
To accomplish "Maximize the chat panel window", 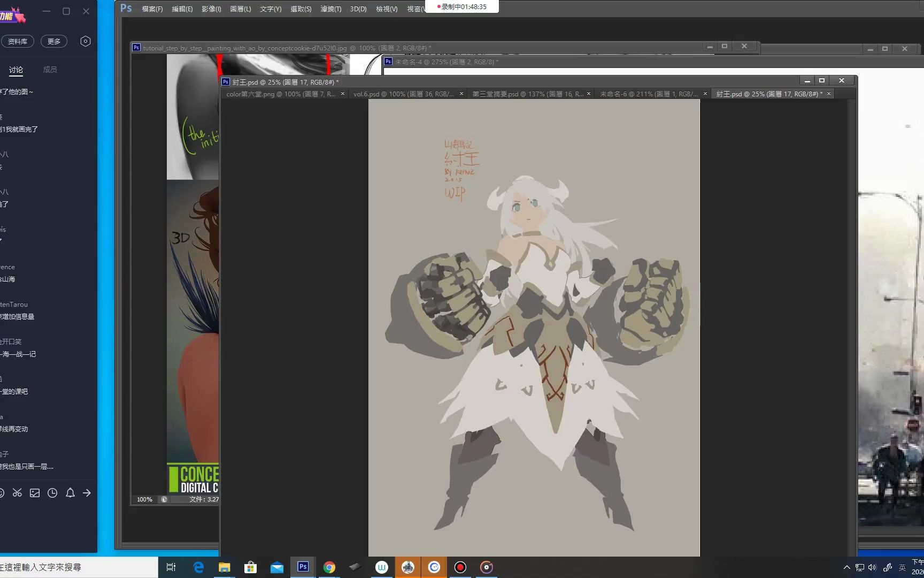I will 66,11.
